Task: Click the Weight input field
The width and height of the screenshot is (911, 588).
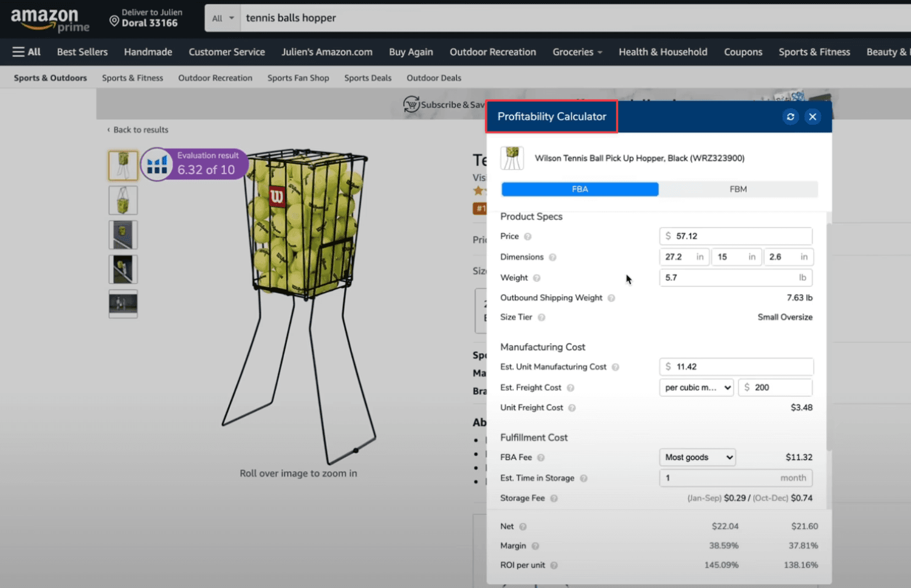Action: [x=736, y=278]
